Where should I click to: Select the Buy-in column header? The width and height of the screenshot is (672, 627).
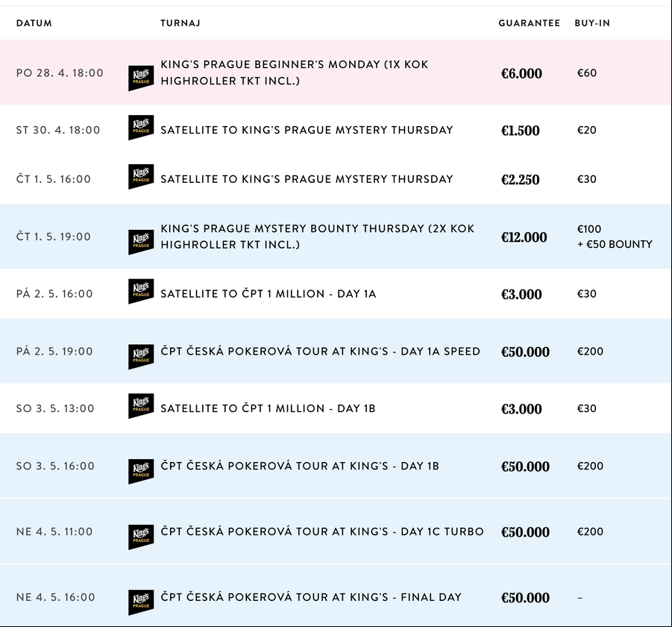(x=592, y=23)
